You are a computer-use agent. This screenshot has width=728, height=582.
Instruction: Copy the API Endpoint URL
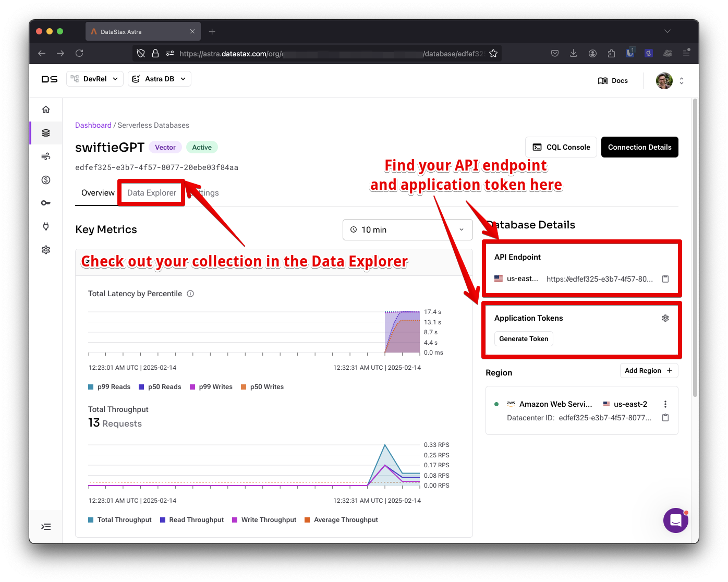pos(665,279)
